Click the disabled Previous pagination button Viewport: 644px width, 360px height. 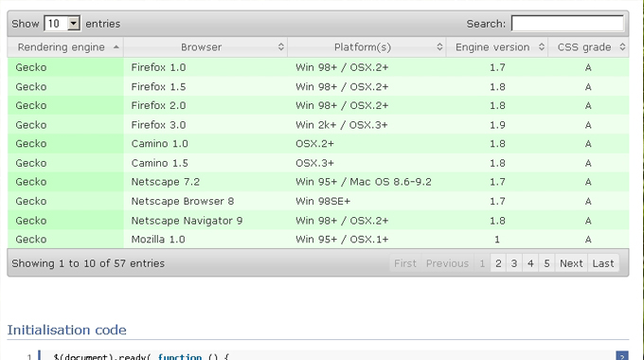pos(447,263)
